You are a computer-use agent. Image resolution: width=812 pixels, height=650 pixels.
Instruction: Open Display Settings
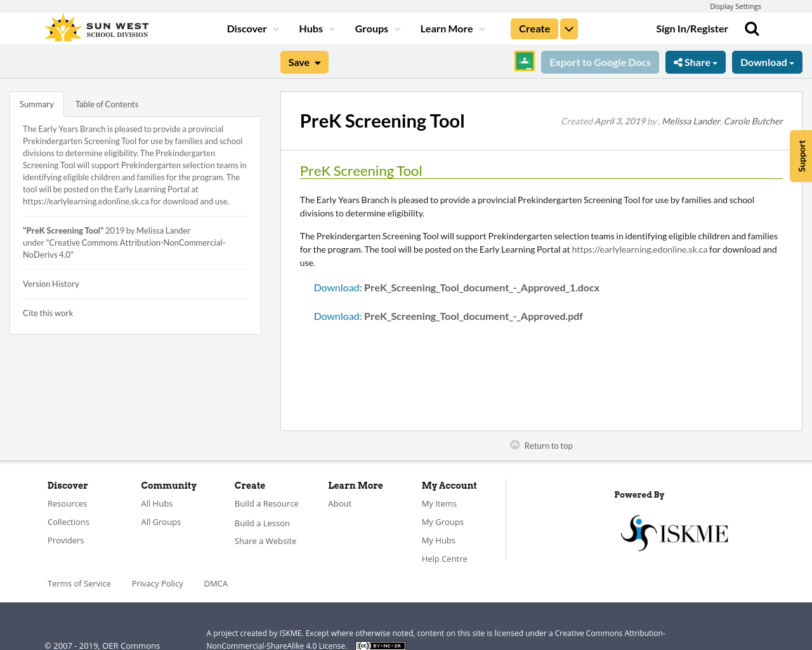click(x=735, y=5)
